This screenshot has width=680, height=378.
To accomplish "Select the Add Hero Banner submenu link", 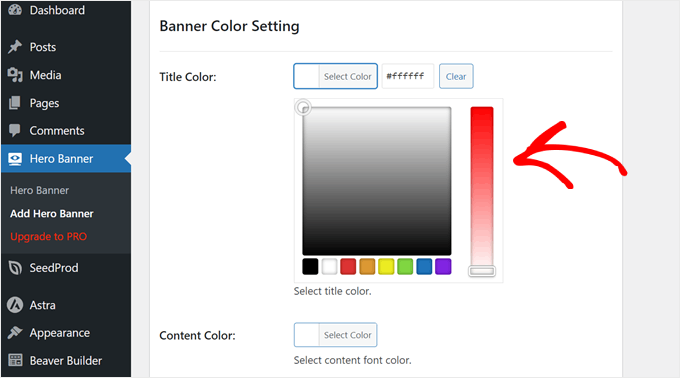I will 52,214.
